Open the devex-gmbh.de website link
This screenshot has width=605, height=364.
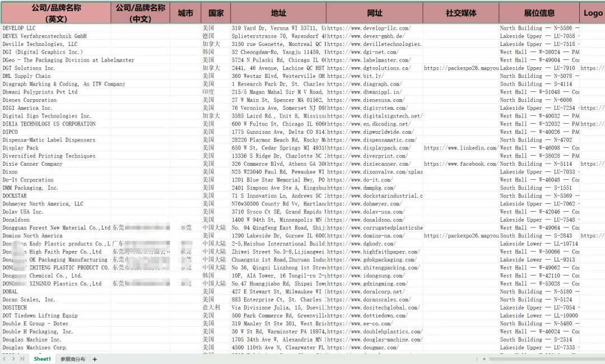(x=366, y=36)
